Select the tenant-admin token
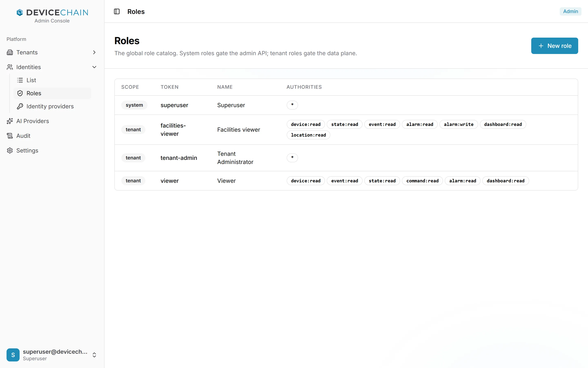 click(179, 158)
